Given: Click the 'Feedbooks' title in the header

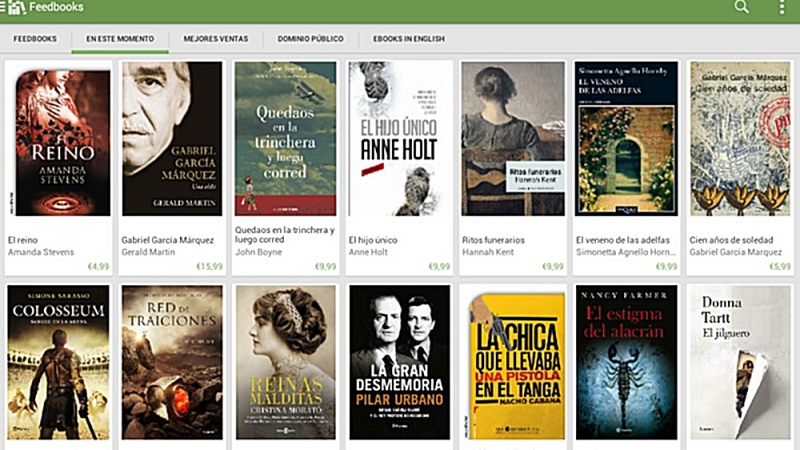Looking at the screenshot, I should point(56,7).
